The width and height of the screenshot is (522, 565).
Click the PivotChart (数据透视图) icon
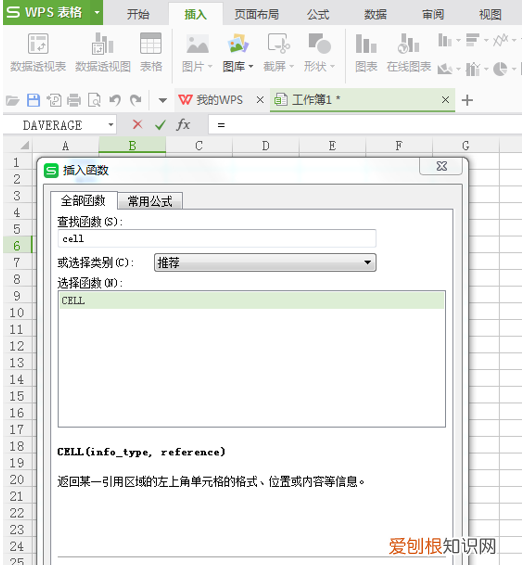pos(102,44)
